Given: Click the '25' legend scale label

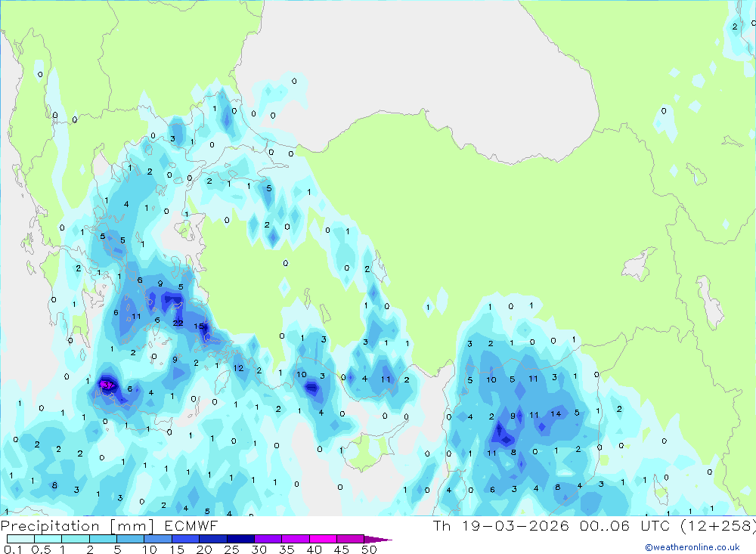Looking at the screenshot, I should pyautogui.click(x=232, y=549).
